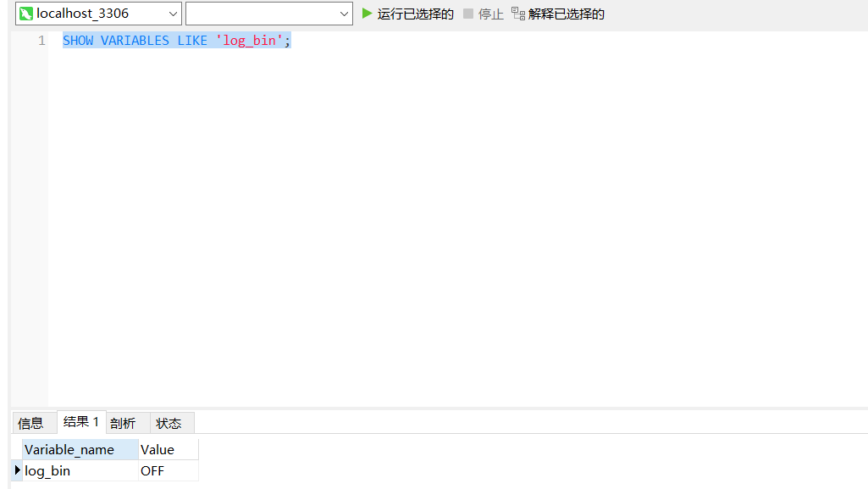Click the Explain Selected tree icon
This screenshot has height=489, width=868.
tap(517, 14)
